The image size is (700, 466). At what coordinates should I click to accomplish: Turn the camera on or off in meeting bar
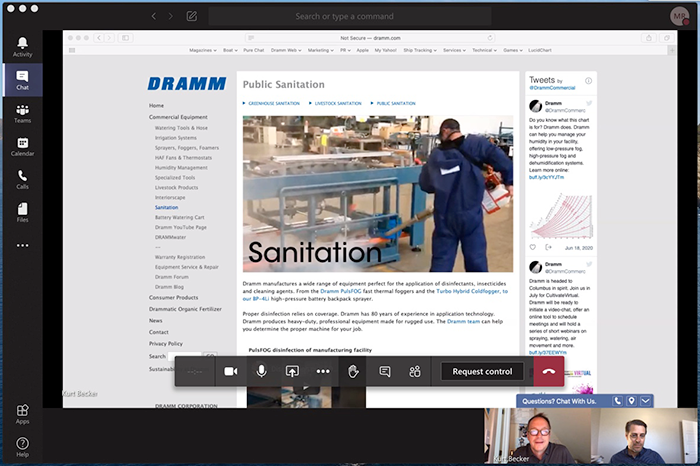(231, 371)
